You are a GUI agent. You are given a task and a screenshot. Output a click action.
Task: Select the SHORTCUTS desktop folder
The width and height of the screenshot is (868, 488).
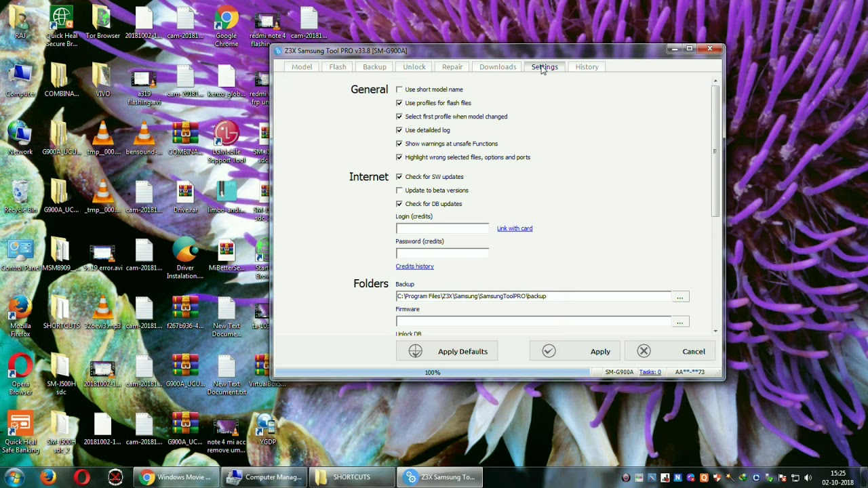62,313
